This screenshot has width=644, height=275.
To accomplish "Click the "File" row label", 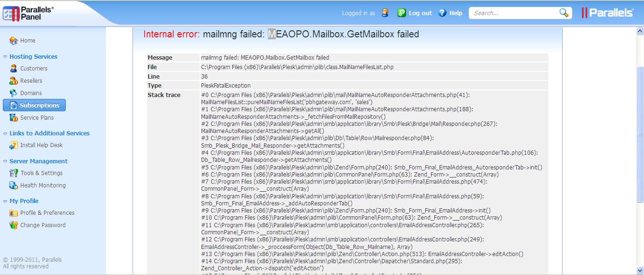I will (152, 67).
